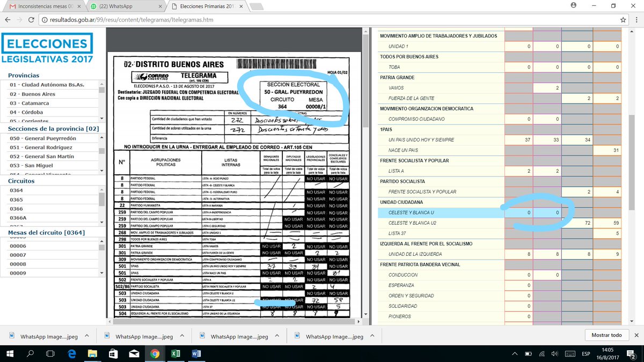Image resolution: width=644 pixels, height=362 pixels.
Task: Close the downloads bar with the X
Action: (635, 335)
